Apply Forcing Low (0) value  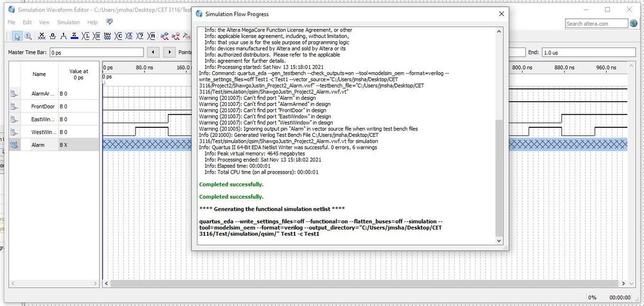pyautogui.click(x=53, y=36)
